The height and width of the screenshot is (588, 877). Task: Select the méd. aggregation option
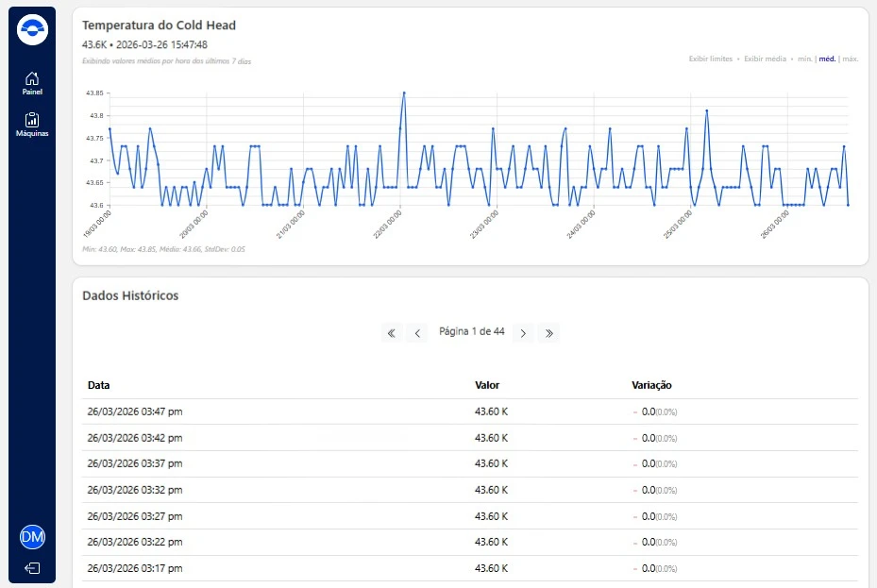coord(827,59)
